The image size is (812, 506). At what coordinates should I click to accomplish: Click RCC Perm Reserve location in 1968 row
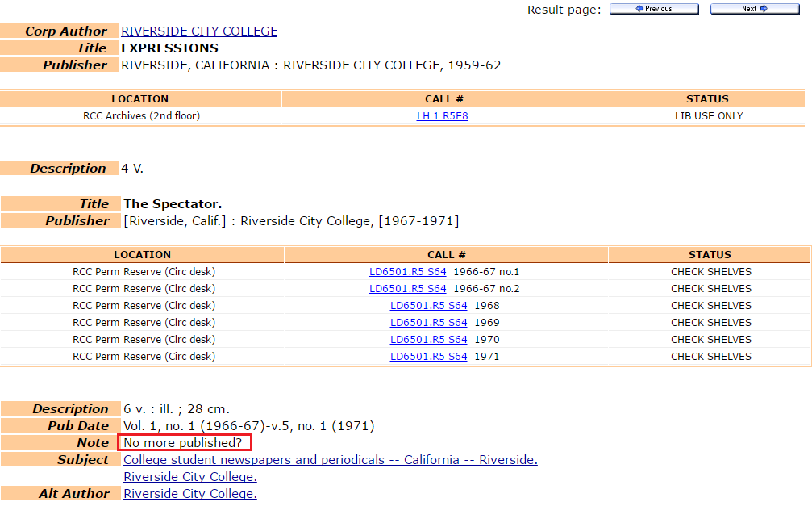click(144, 306)
